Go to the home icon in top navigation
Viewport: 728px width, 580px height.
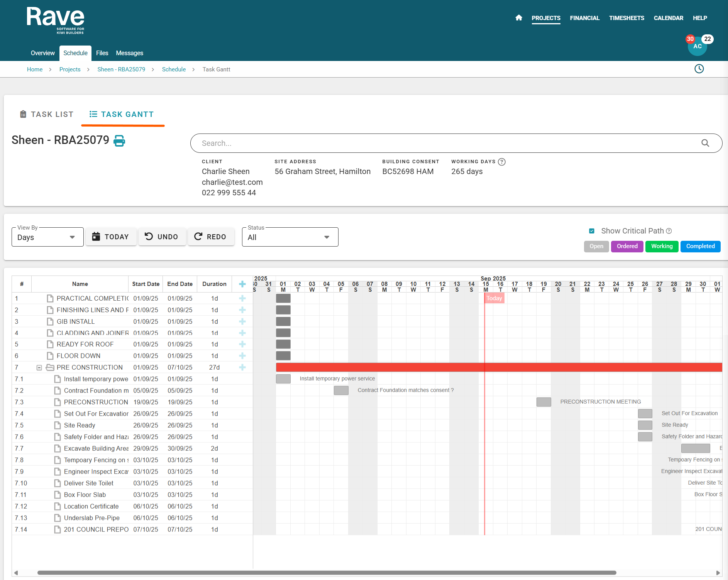[519, 18]
